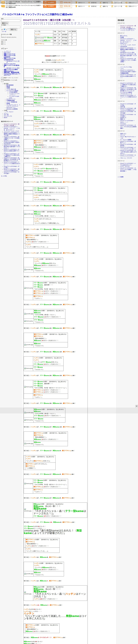
Task: Click the large broken mona.png image beside 通り雨型kameはたおれた
Action: click(31, 531)
